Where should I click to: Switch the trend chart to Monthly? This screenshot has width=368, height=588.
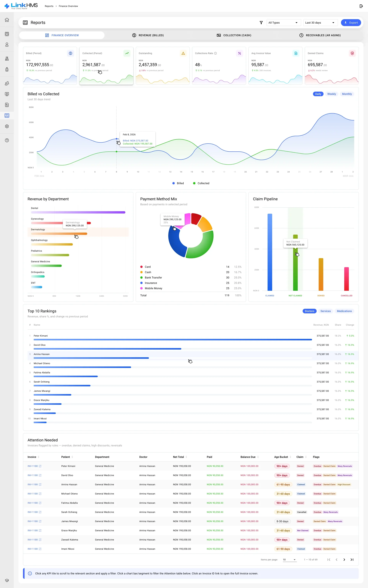[x=347, y=94]
